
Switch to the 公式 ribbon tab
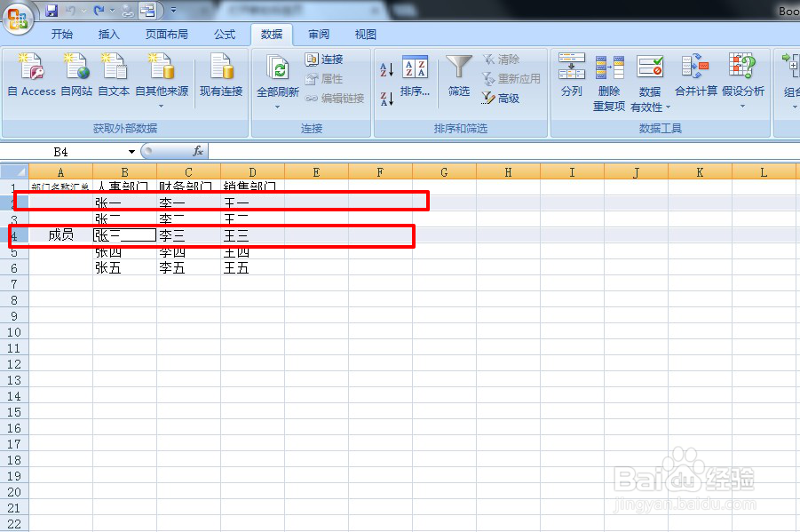(225, 35)
